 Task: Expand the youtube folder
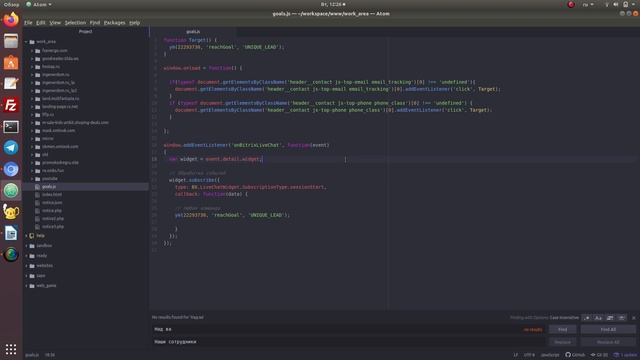(x=32, y=179)
